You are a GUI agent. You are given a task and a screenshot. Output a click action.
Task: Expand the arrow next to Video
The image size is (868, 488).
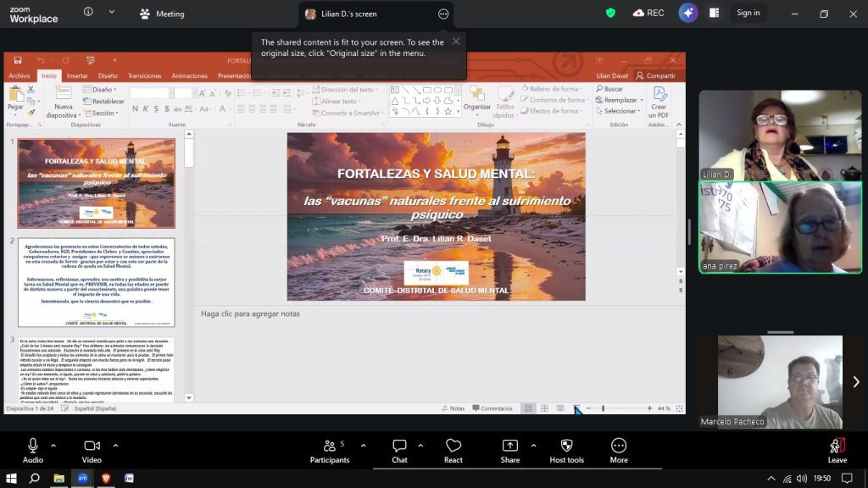(x=115, y=446)
